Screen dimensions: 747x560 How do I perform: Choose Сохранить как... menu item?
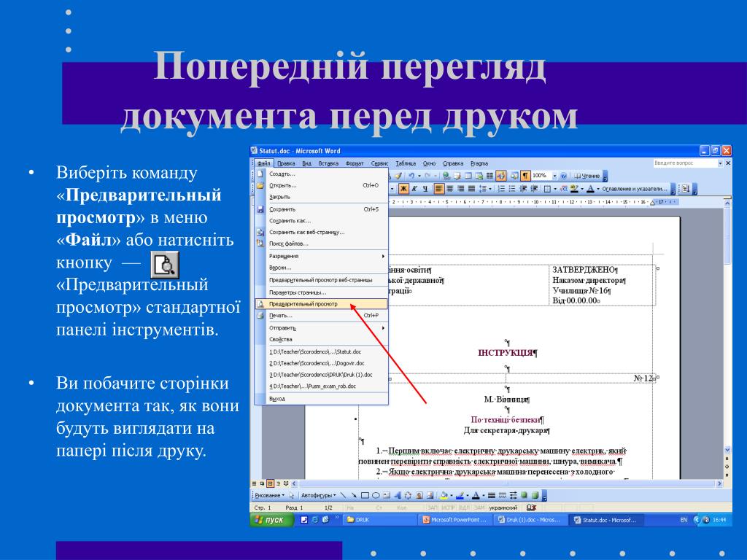(322, 221)
